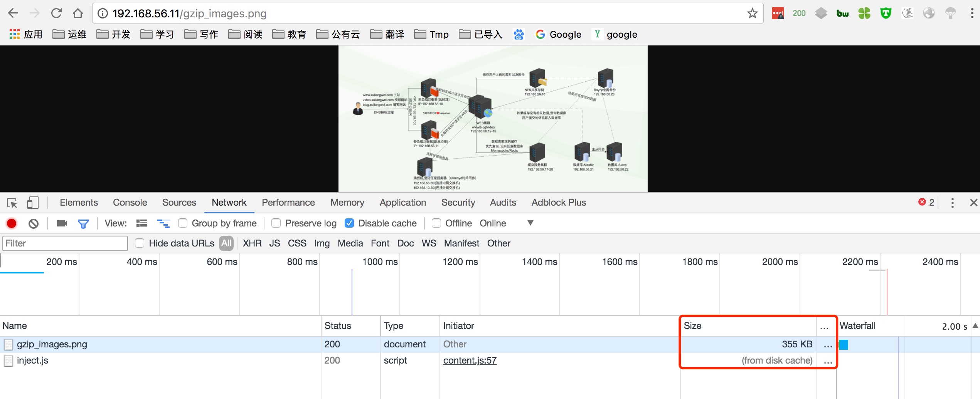980x399 pixels.
Task: Switch to large request rows view icon
Action: 142,223
